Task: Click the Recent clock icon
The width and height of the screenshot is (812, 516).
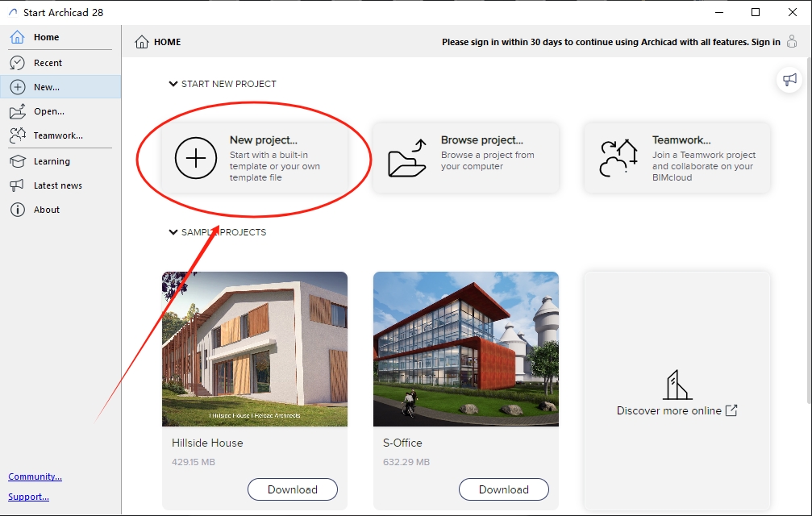Action: click(x=17, y=63)
